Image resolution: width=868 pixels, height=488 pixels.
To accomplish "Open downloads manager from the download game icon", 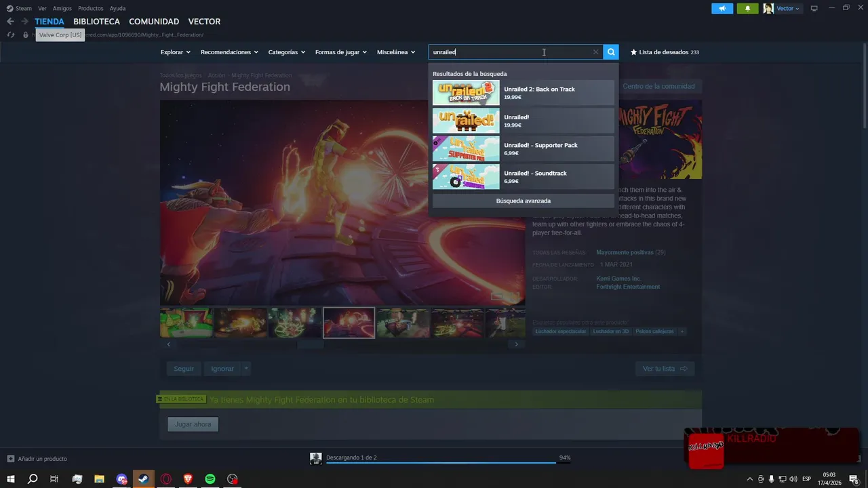I will (x=315, y=459).
